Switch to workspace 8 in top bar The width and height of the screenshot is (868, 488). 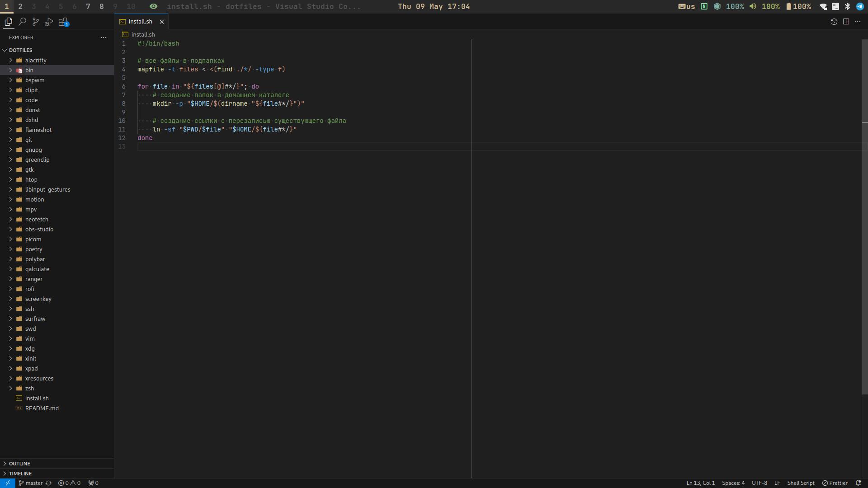pos(102,6)
